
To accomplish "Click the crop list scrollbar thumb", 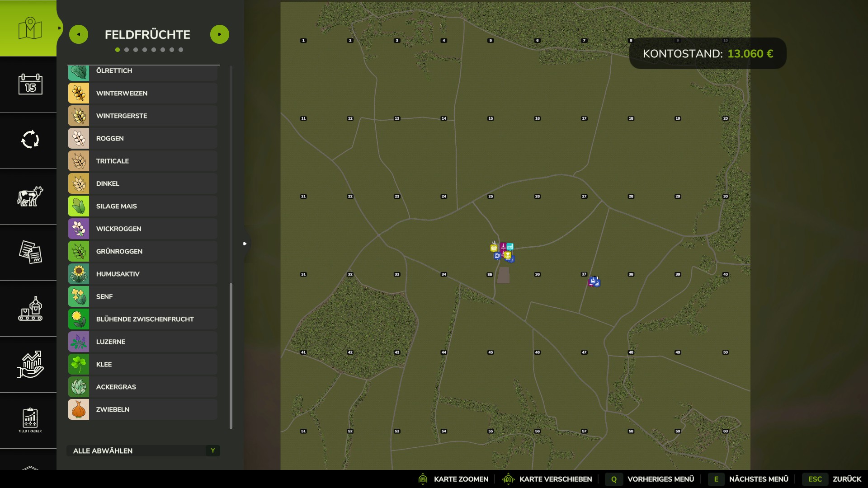I will 231,356.
